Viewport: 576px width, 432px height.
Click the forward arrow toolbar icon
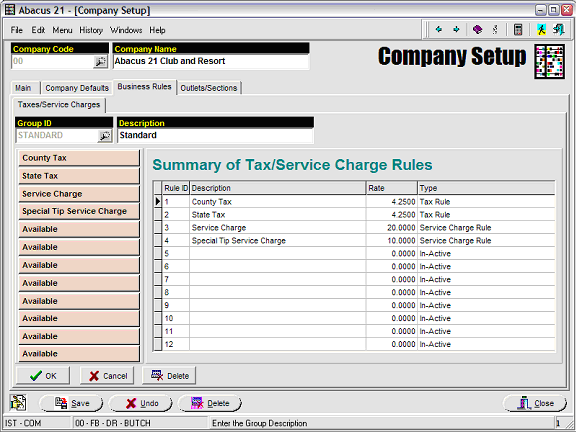(456, 29)
